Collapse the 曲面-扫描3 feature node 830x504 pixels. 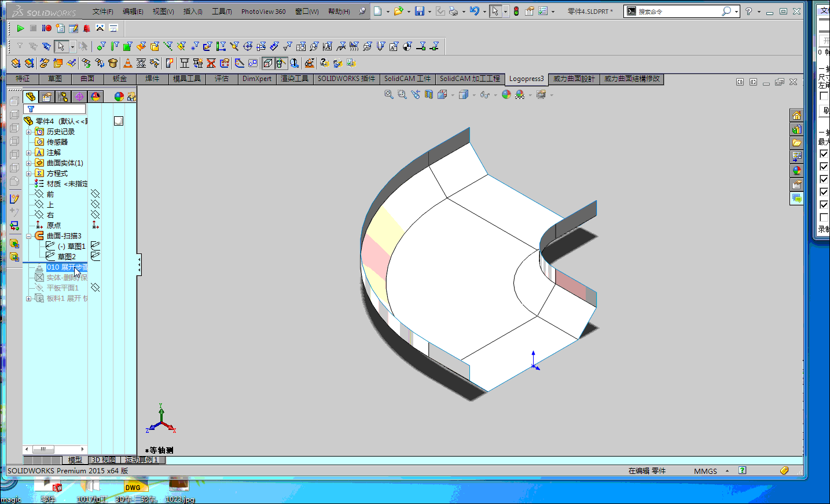(28, 236)
